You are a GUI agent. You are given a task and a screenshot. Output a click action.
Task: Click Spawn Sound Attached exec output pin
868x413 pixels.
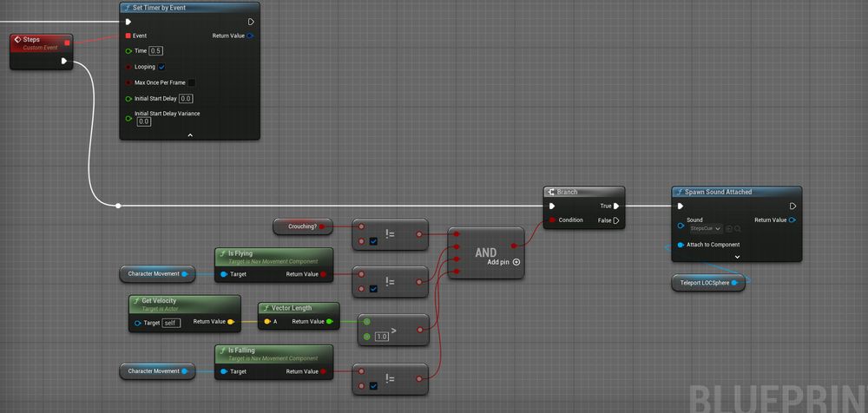[792, 206]
